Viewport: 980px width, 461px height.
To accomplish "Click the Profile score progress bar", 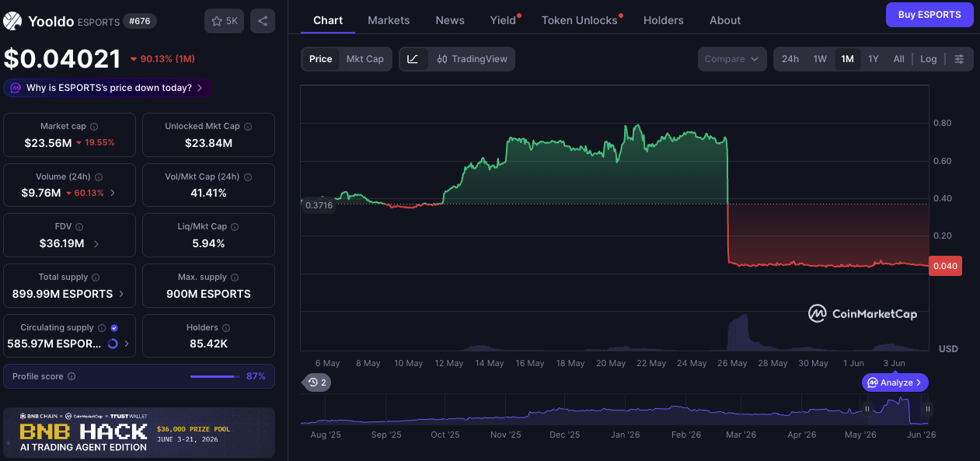I will [x=215, y=376].
